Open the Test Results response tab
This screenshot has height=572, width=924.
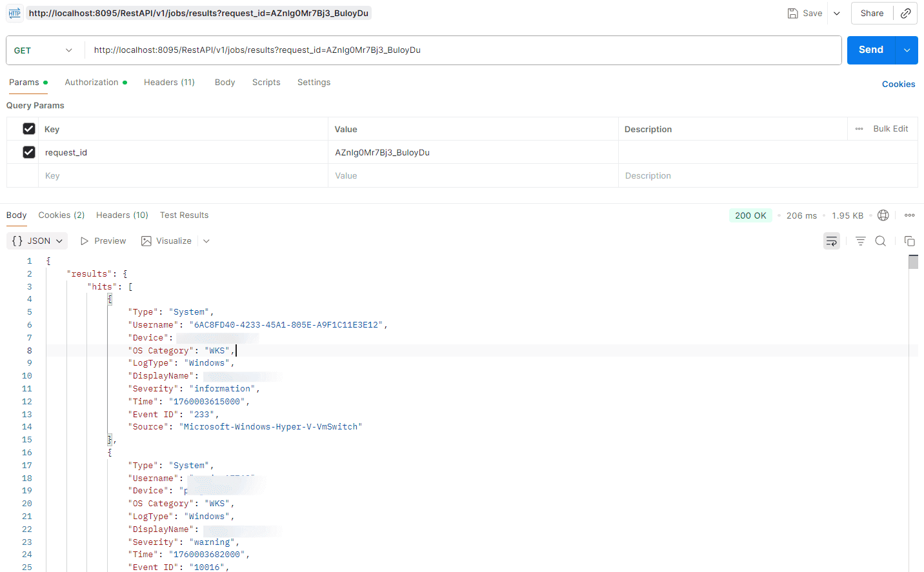[x=184, y=215]
